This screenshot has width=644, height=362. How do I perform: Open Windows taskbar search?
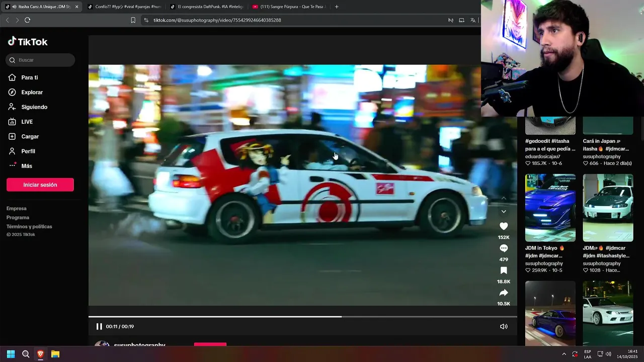coord(26,354)
